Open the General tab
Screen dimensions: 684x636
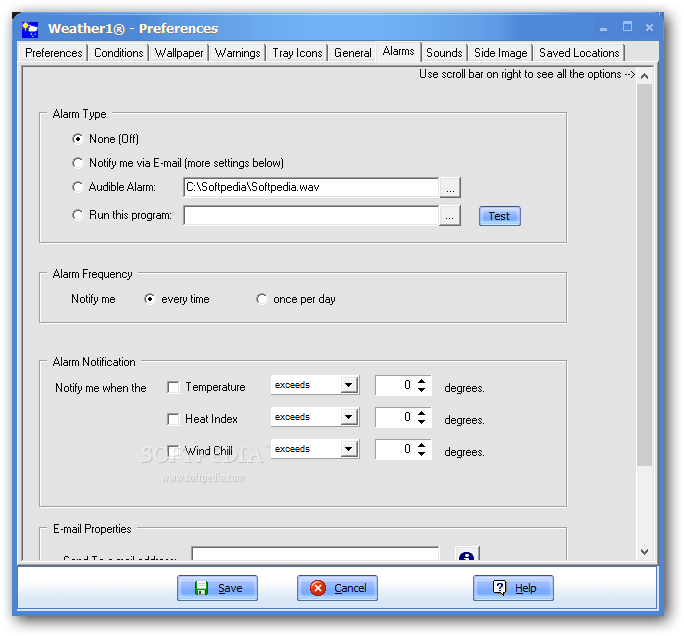pyautogui.click(x=352, y=53)
